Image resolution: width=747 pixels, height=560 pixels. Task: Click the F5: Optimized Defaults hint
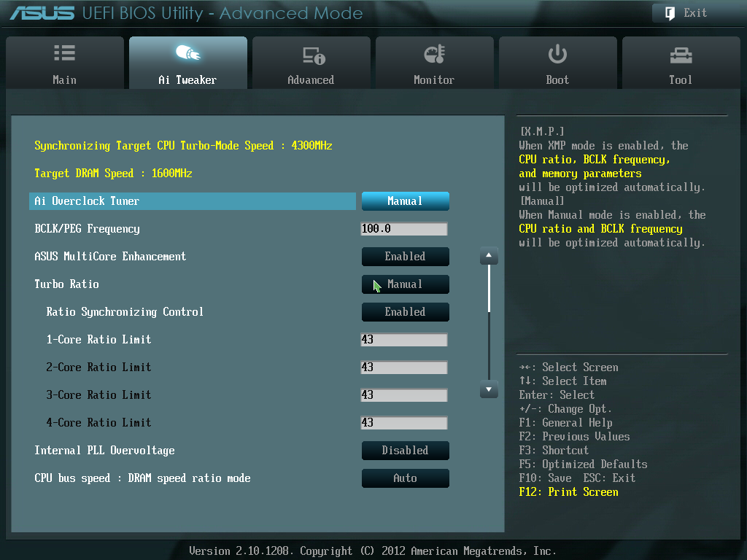point(583,464)
